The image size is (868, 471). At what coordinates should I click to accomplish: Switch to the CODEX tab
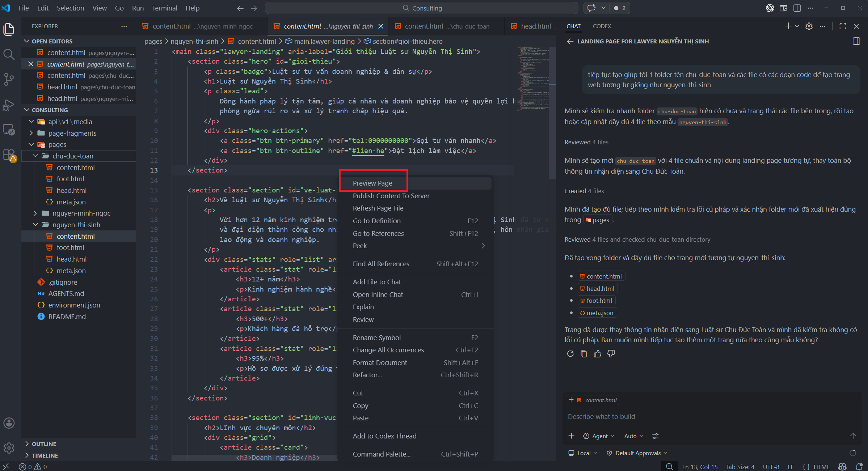[x=602, y=26]
